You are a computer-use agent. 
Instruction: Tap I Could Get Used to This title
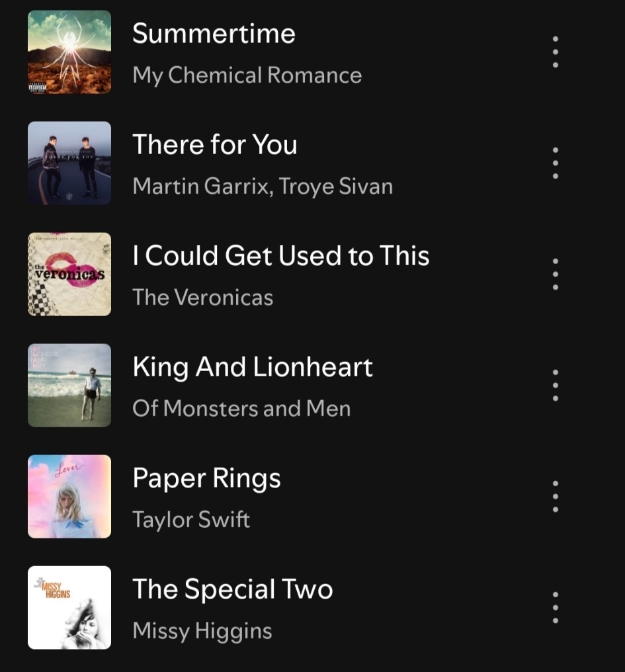[281, 256]
